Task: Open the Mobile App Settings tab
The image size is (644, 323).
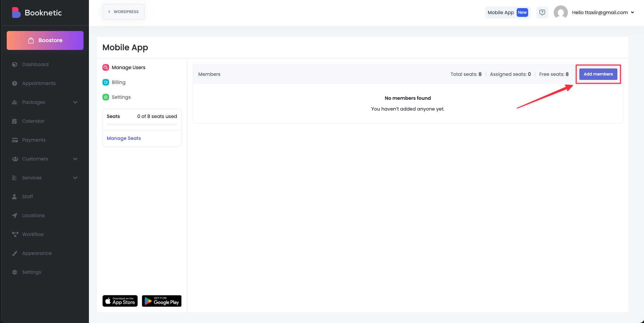Action: (121, 97)
